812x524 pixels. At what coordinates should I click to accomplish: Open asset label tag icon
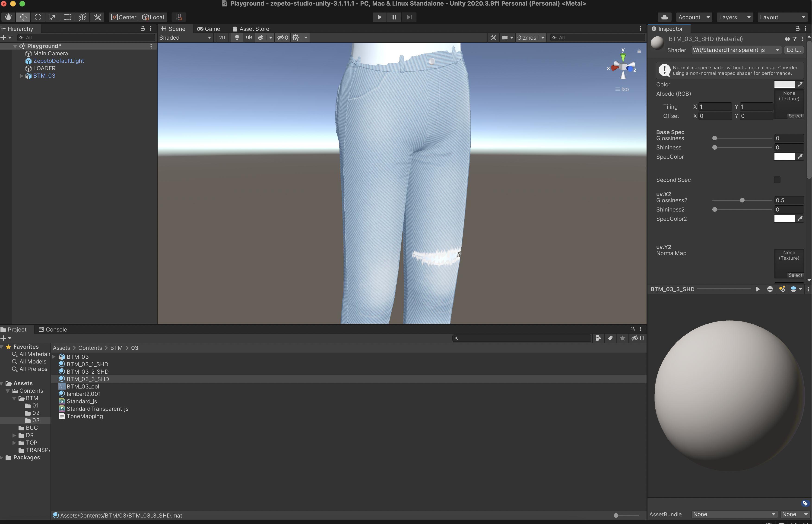point(805,503)
